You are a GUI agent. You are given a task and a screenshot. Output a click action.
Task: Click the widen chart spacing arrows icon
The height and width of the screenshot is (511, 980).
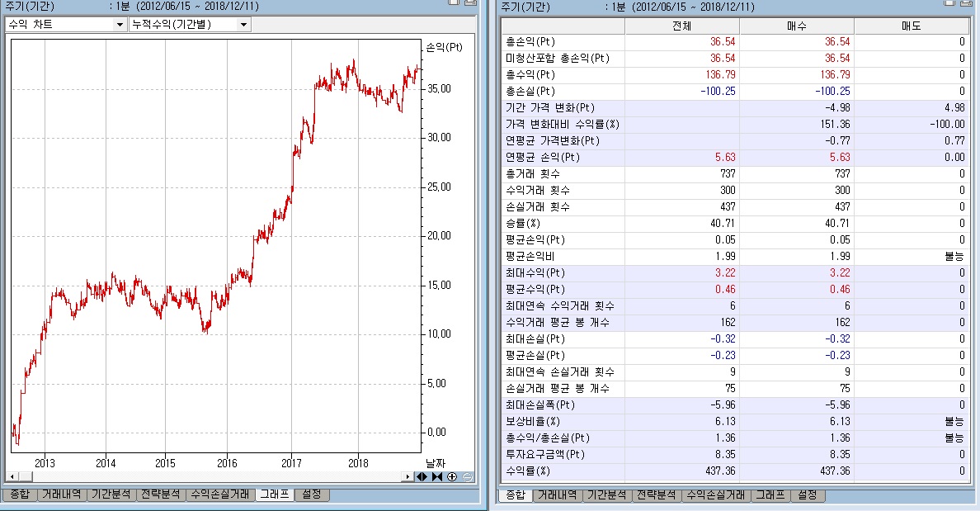point(422,476)
